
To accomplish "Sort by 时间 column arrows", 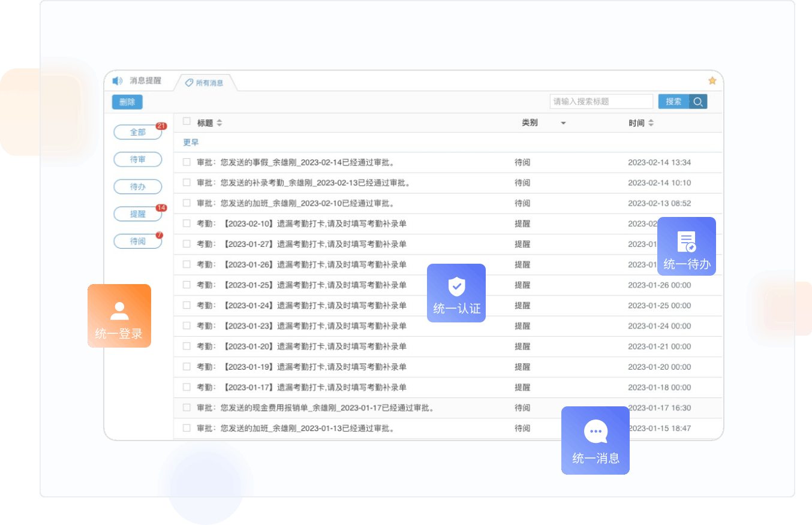I will [651, 123].
